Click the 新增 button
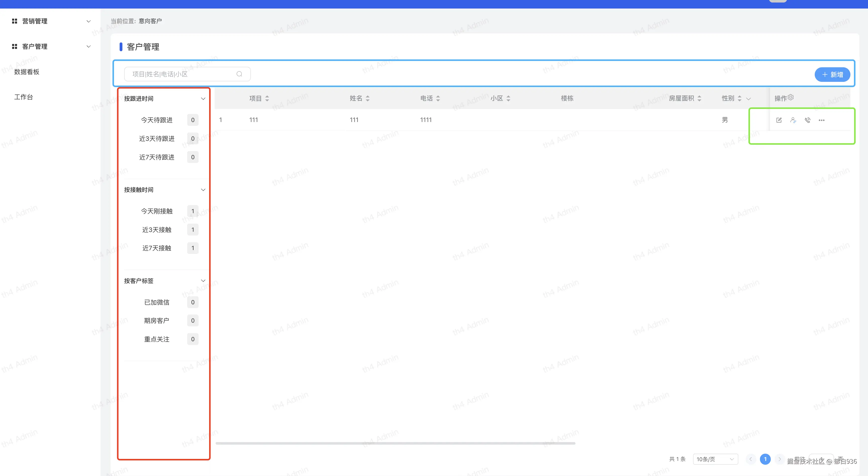Screen dimensions: 868x476 click(832, 74)
